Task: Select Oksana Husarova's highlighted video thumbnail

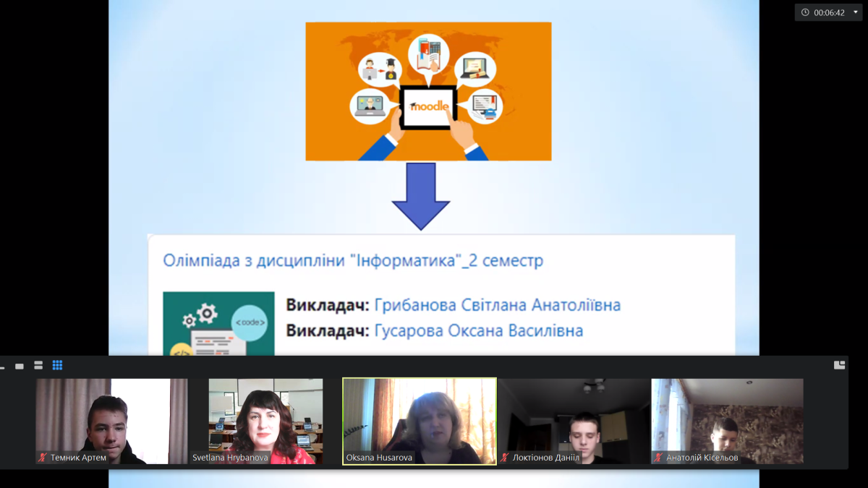Action: point(420,419)
